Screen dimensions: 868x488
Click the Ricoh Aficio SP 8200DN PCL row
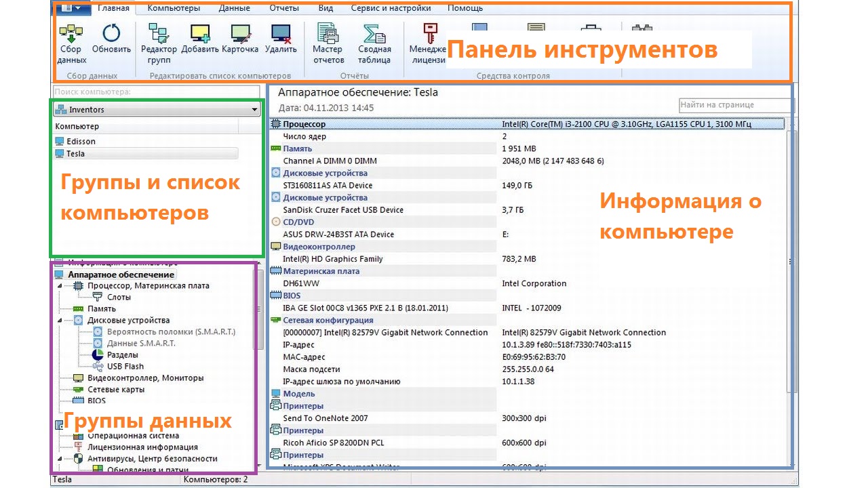pos(528,443)
